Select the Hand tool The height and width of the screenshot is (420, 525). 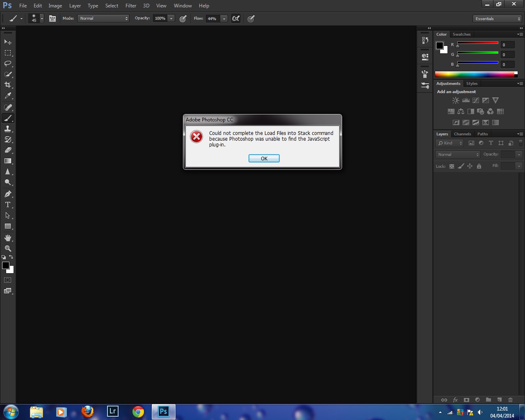tap(8, 238)
